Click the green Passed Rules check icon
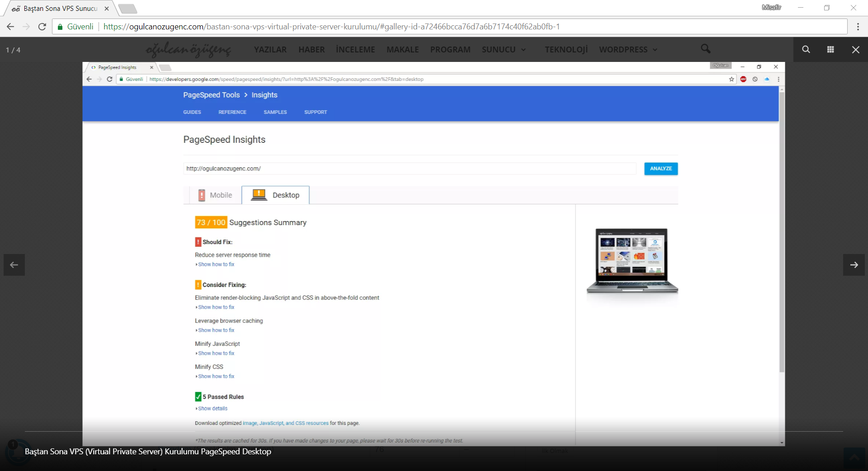 click(x=198, y=397)
